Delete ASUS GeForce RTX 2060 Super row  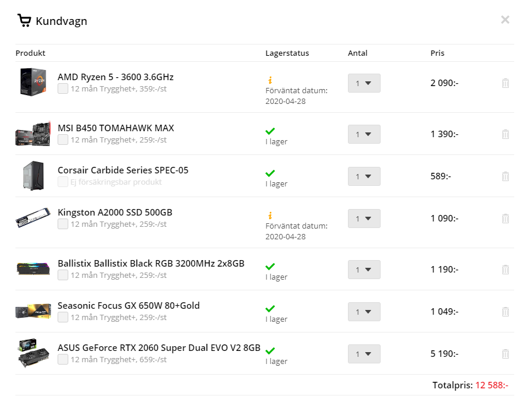point(505,354)
